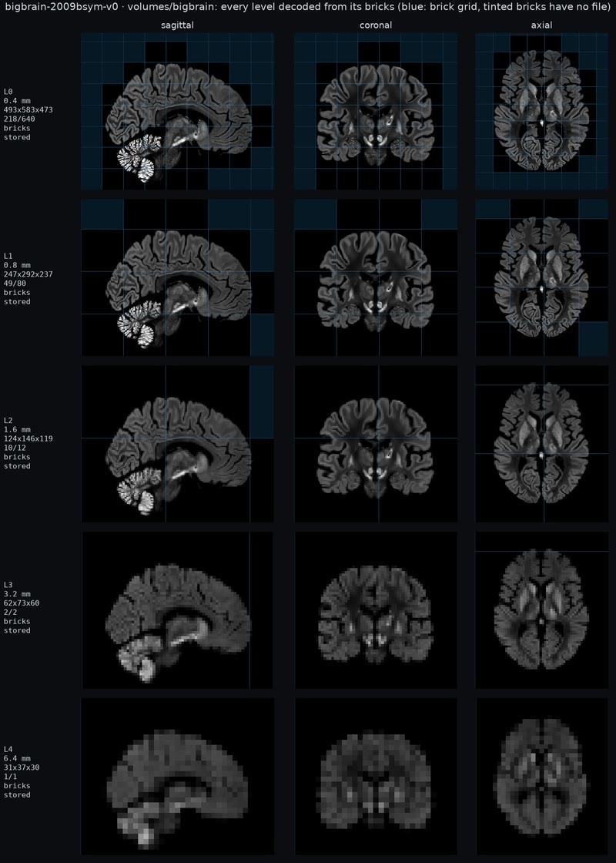Select the L3 axial brain slice
Viewport: 616px width, 863px height.
click(542, 610)
